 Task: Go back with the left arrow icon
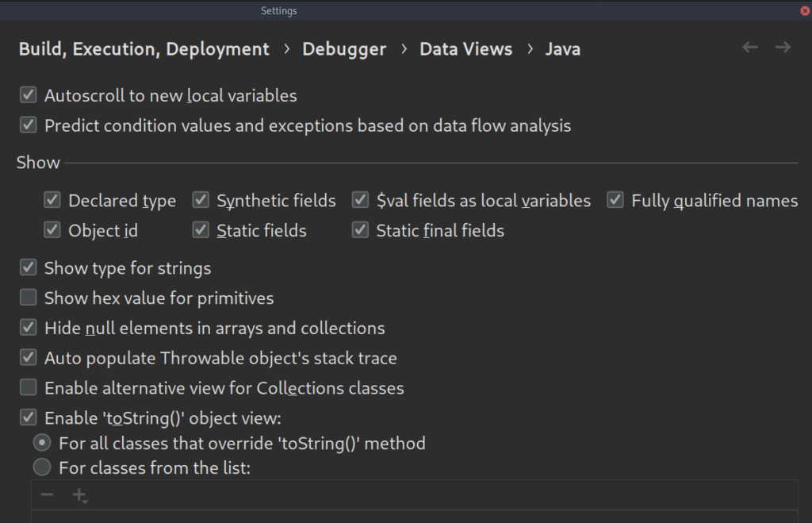750,48
